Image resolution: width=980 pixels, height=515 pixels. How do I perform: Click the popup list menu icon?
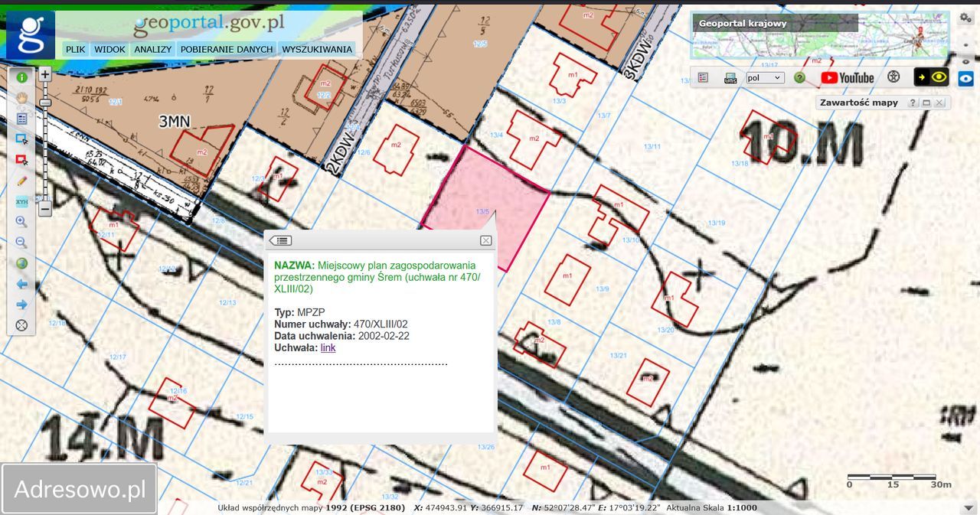(x=280, y=240)
